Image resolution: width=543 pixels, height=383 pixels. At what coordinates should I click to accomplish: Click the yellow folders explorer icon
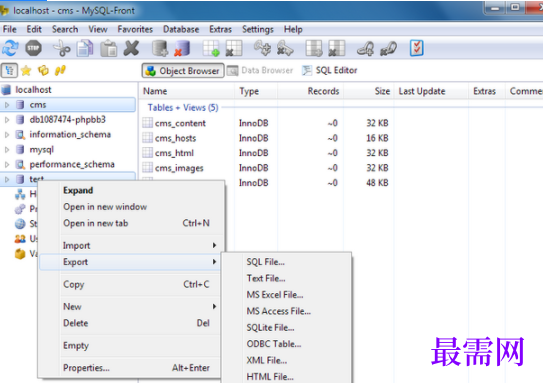pos(43,71)
